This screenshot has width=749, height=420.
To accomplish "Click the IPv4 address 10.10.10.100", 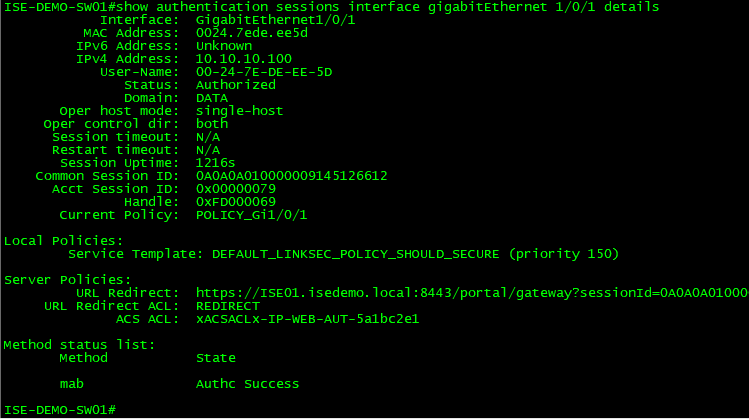I will (x=244, y=59).
